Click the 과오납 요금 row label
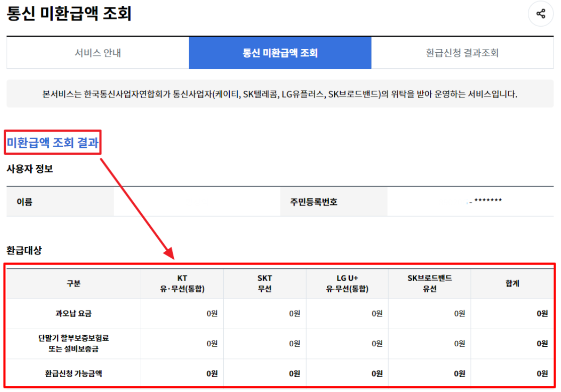The image size is (561, 392). (x=73, y=312)
